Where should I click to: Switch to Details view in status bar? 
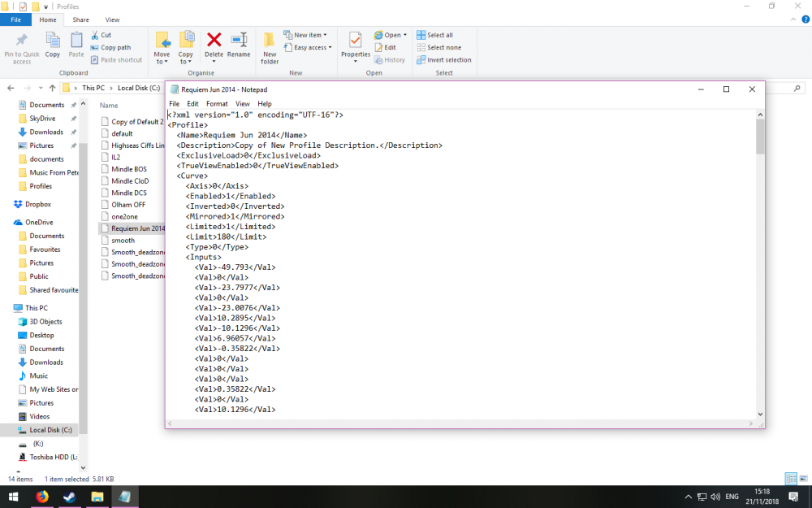coord(790,479)
